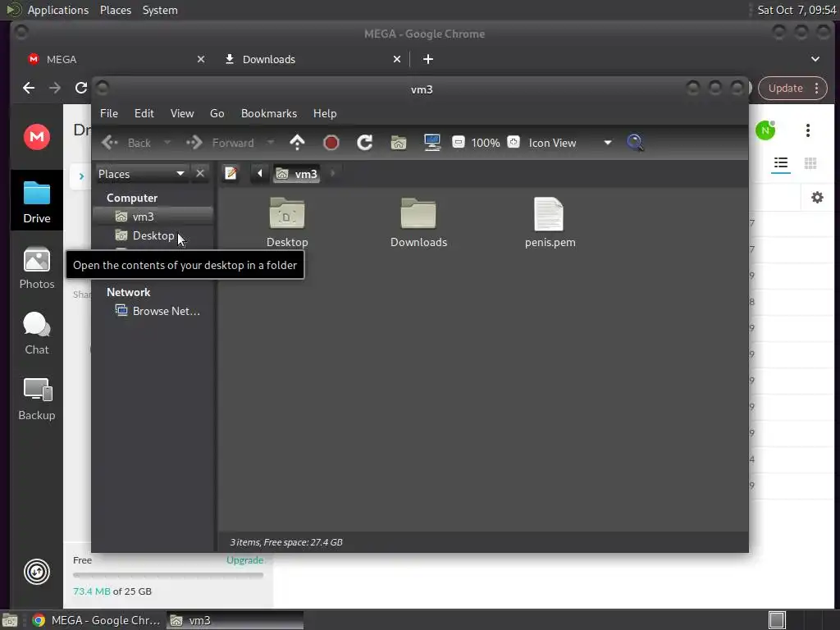The width and height of the screenshot is (840, 630).
Task: Click the Upgrade link in MEGA
Action: (244, 559)
